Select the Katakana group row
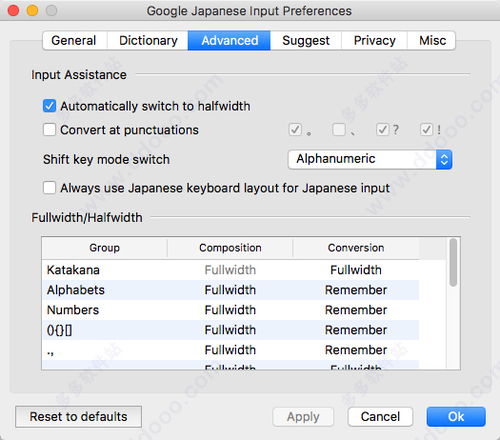Image resolution: width=500 pixels, height=440 pixels. (230, 270)
